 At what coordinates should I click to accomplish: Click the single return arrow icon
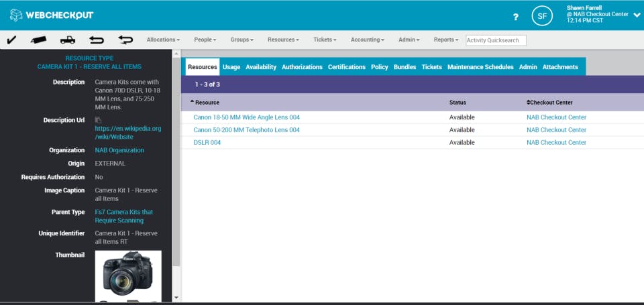pyautogui.click(x=97, y=40)
